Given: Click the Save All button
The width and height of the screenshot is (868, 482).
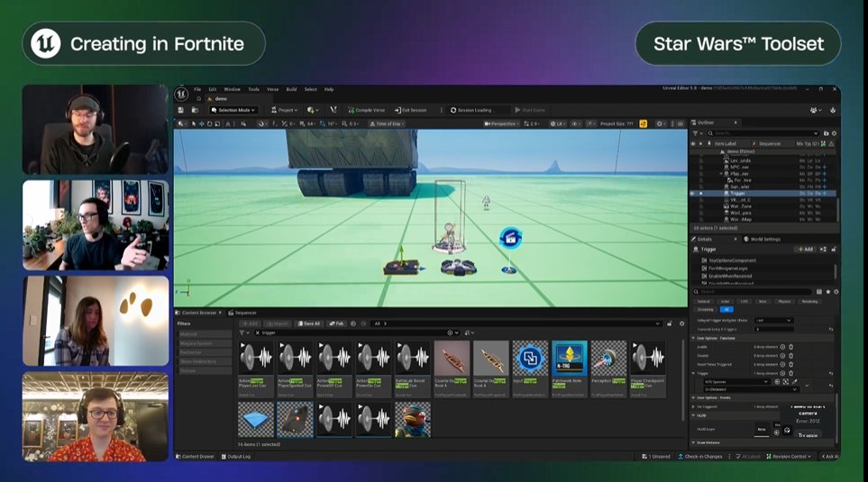Looking at the screenshot, I should [309, 323].
